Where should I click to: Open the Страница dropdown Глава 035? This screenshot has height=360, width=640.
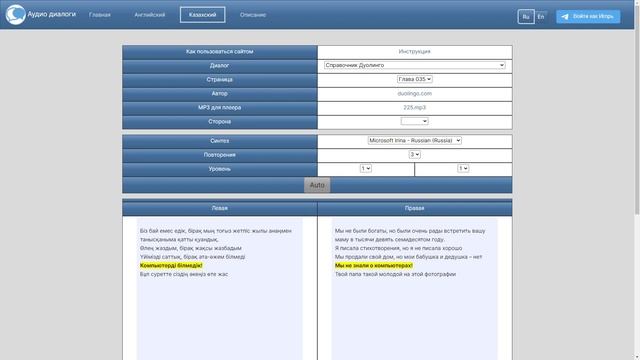(x=414, y=79)
